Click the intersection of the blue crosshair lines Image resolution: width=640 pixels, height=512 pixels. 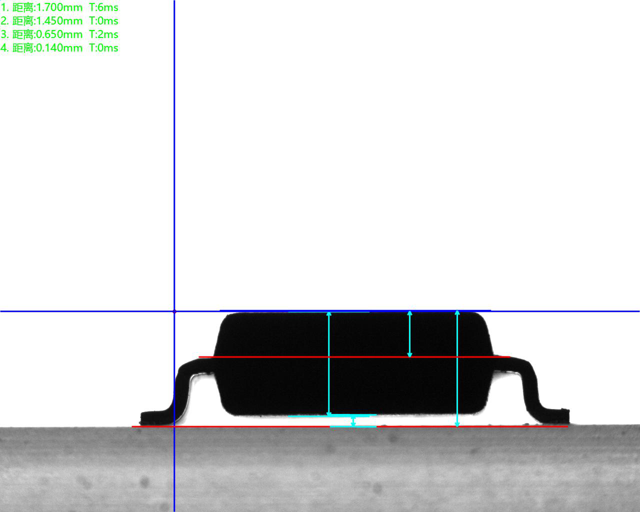coord(174,311)
